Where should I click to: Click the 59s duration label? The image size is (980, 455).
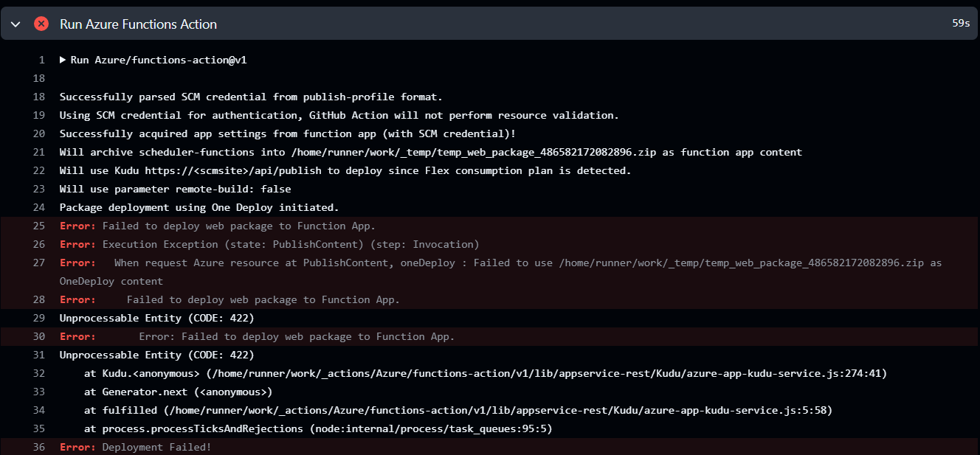962,23
